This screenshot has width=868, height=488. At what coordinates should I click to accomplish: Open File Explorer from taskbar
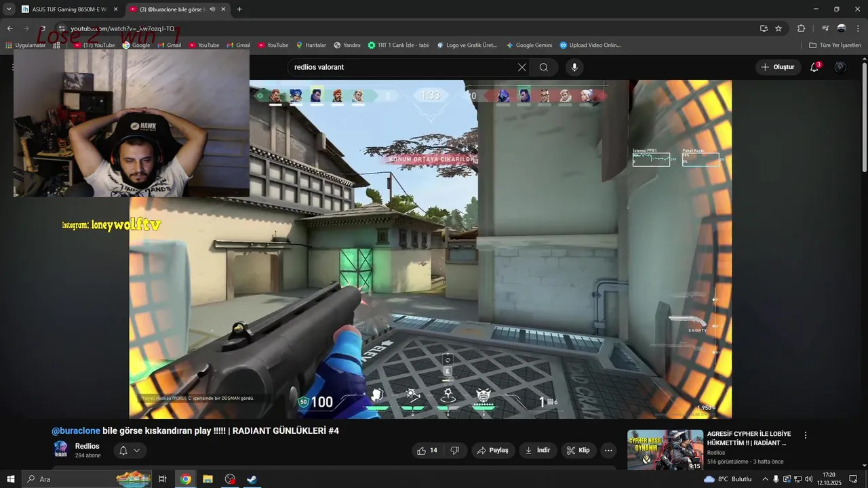coord(208,479)
